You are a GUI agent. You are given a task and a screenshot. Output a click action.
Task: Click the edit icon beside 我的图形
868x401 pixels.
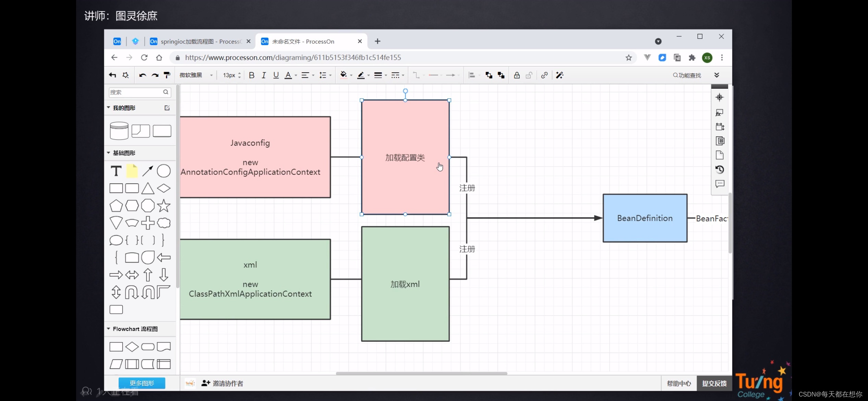click(x=167, y=108)
